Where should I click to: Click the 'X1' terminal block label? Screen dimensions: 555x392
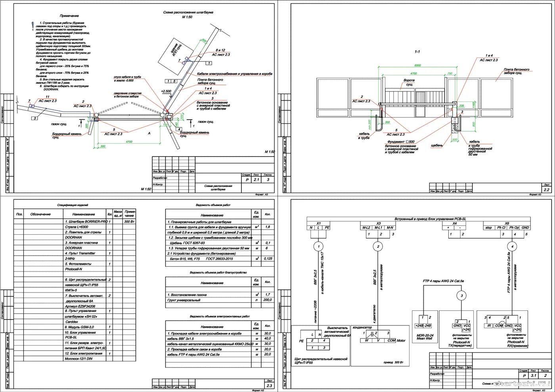click(319, 224)
